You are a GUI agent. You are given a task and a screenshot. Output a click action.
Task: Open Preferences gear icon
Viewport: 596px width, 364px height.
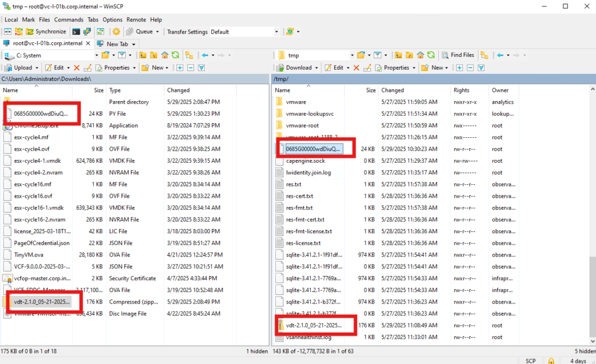click(x=116, y=31)
